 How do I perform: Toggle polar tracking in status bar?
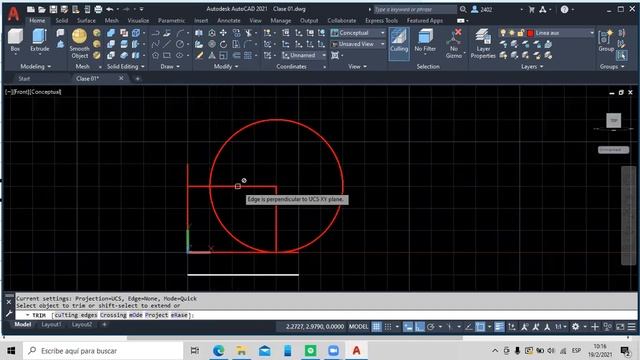pyautogui.click(x=431, y=327)
